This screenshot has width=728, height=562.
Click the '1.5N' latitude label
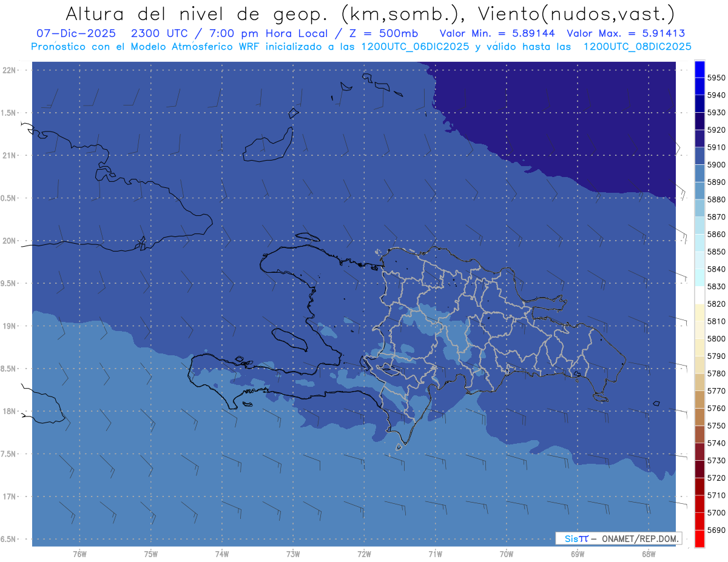(x=8, y=113)
